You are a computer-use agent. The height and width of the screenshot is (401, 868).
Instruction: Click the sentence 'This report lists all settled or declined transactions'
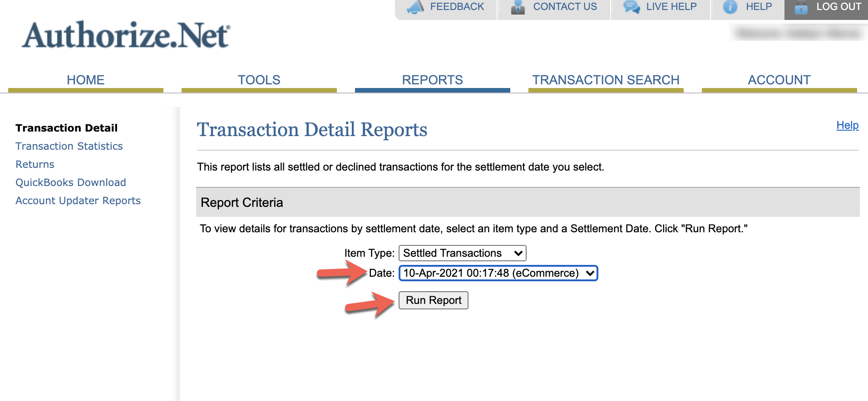coord(400,167)
